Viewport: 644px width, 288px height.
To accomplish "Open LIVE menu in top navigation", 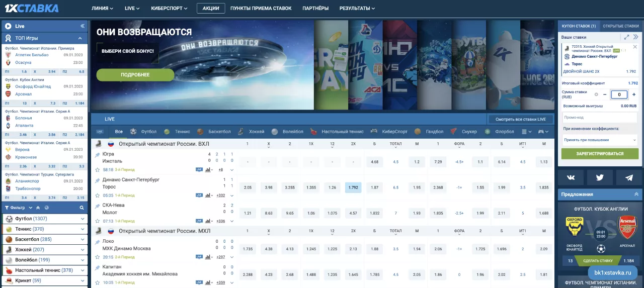I will [x=132, y=9].
